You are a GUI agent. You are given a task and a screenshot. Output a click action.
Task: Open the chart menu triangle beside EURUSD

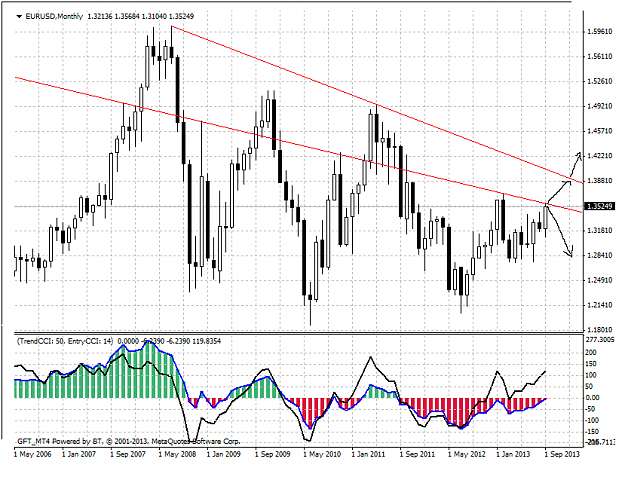click(19, 17)
